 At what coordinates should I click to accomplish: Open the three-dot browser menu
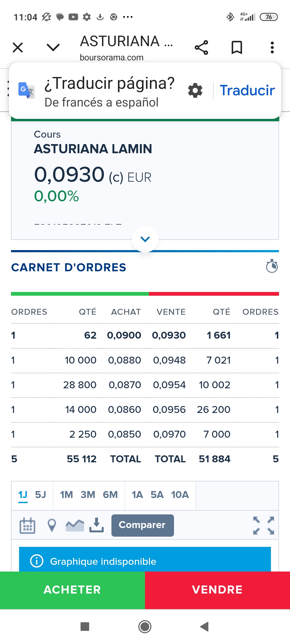pos(272,48)
